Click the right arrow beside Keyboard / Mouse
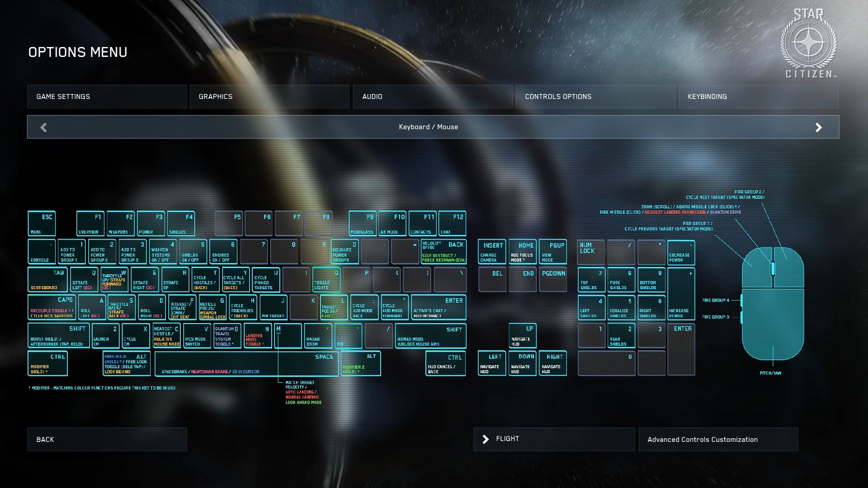The image size is (868, 488). [x=818, y=127]
